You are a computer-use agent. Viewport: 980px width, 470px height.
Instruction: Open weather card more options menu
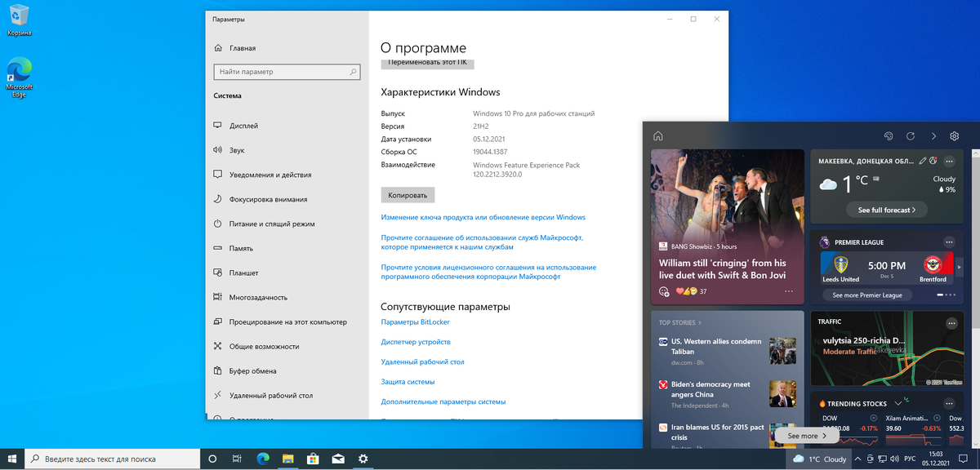tap(949, 161)
